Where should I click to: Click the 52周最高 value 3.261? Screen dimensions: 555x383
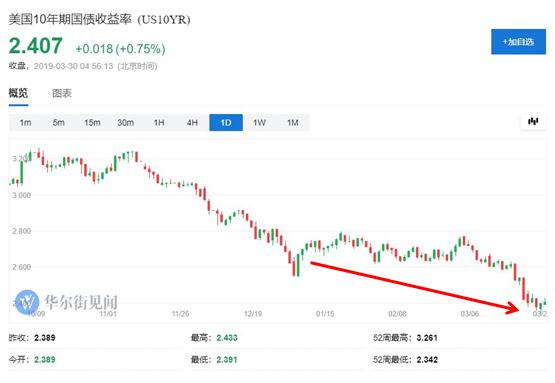coord(427,338)
